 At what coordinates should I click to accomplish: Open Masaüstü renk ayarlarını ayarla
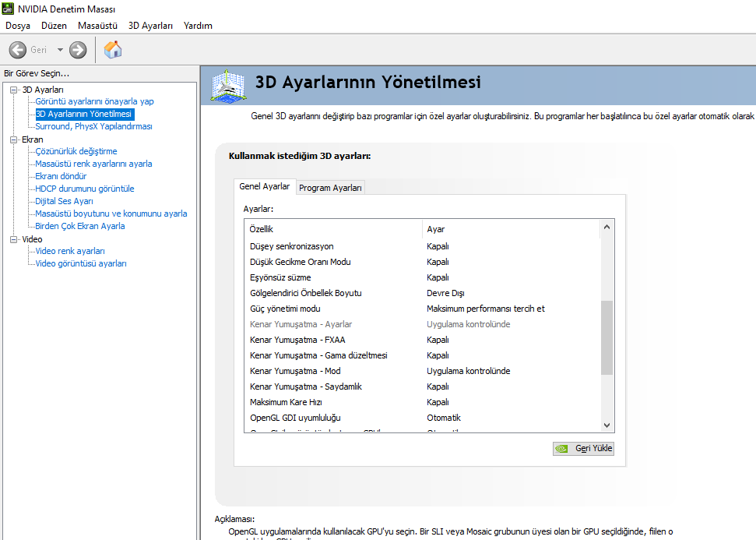93,164
